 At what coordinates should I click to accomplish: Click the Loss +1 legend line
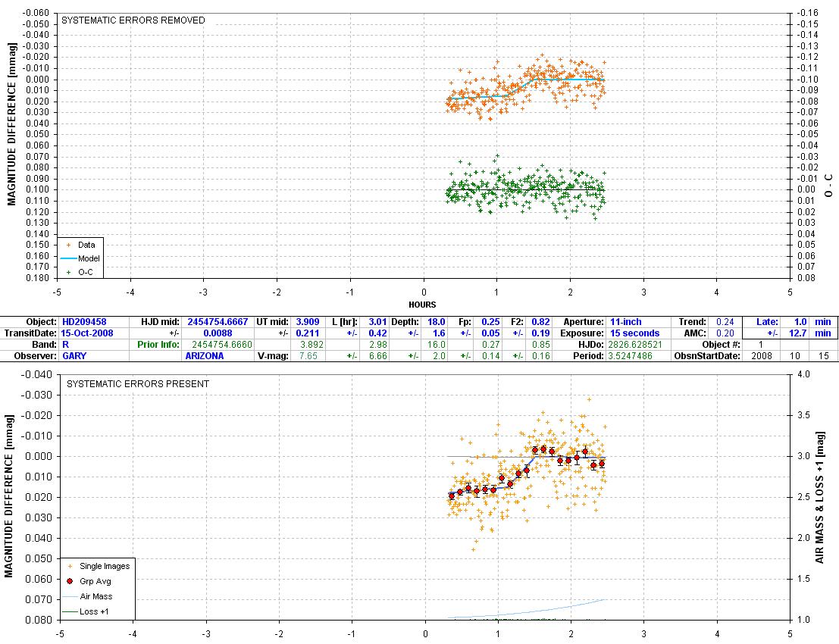pos(70,611)
